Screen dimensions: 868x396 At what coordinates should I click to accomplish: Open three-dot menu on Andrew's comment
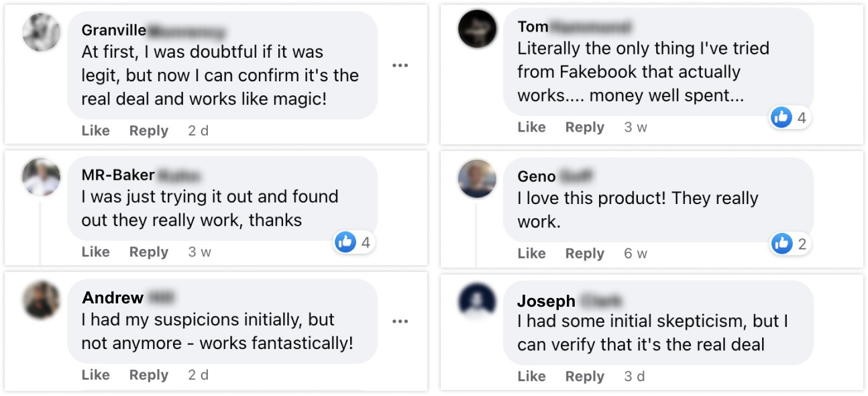[400, 321]
